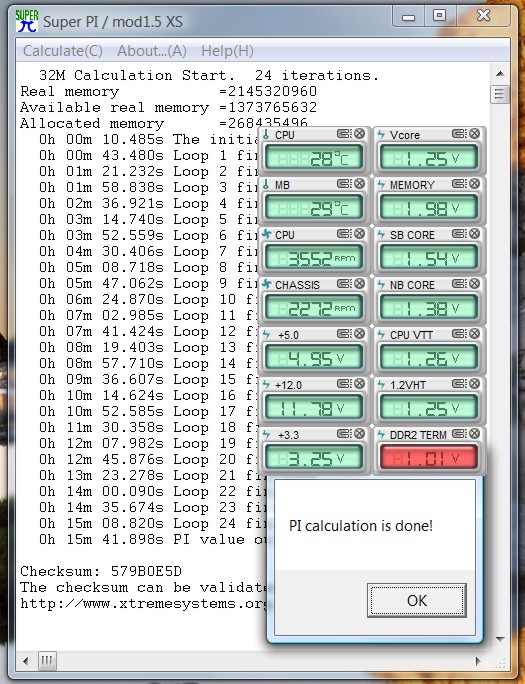The width and height of the screenshot is (525, 684).
Task: Click the magnet icon on DDR2 TERM widget
Action: click(460, 434)
